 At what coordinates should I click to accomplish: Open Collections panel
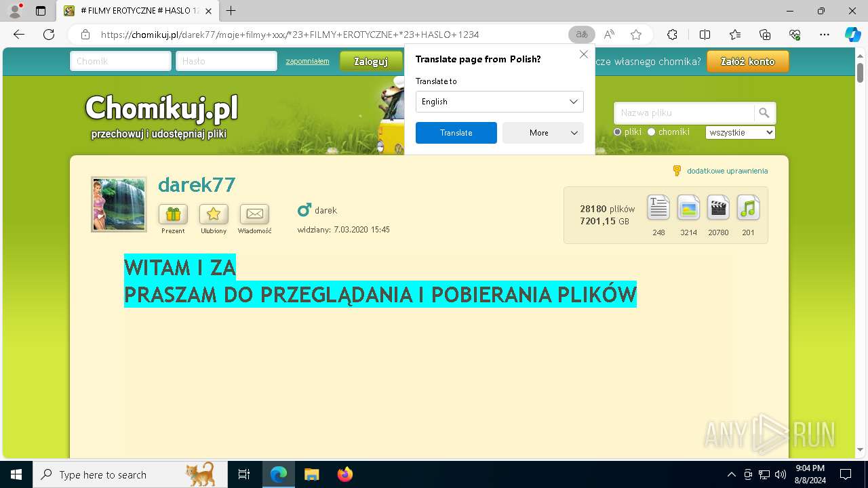point(765,35)
